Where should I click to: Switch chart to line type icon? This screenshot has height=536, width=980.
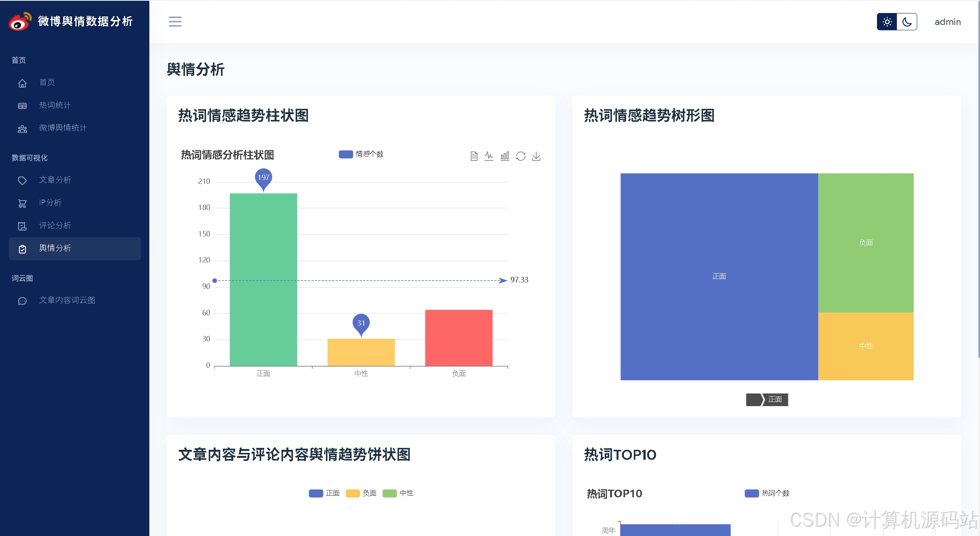coord(489,156)
